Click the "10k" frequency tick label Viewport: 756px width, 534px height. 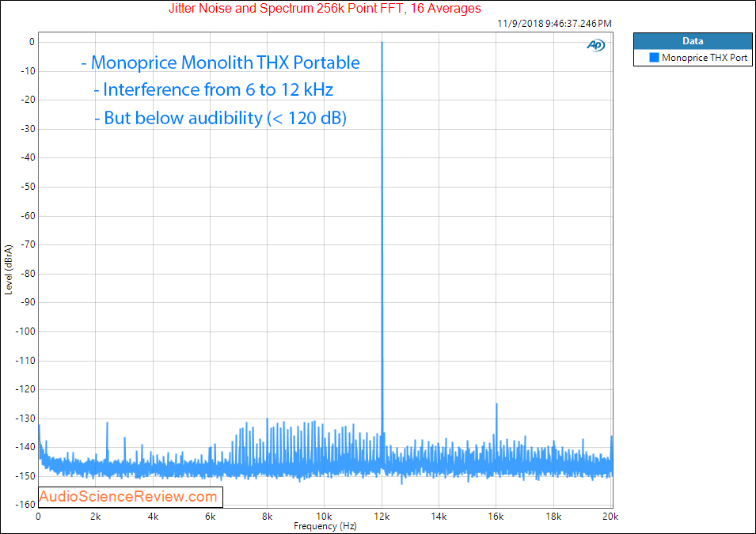pos(324,516)
